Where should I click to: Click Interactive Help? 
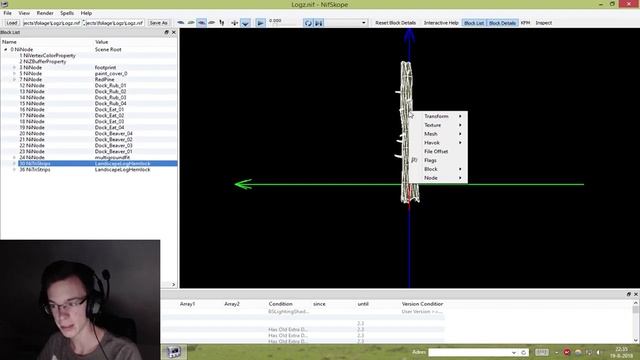(441, 23)
